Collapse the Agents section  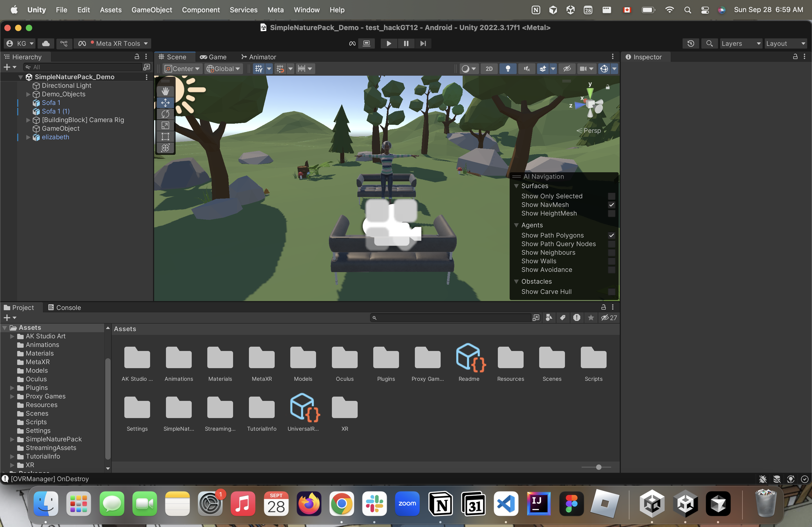(x=516, y=225)
